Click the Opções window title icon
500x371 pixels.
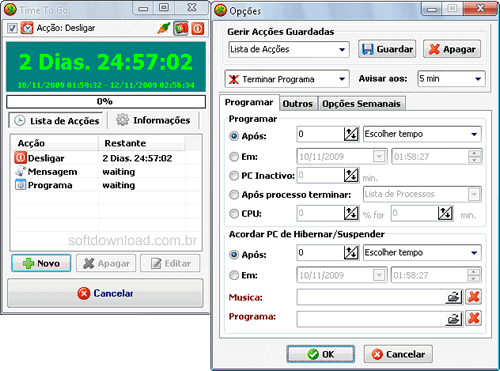(220, 11)
